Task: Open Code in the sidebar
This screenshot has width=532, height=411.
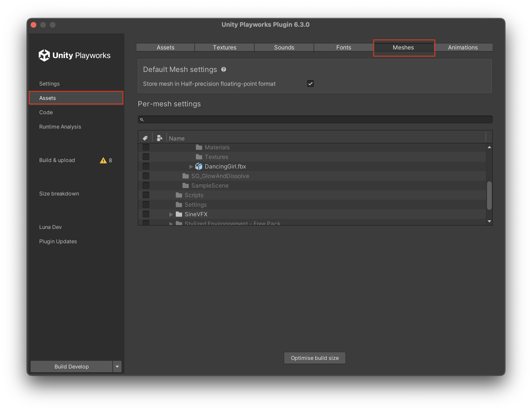Action: pos(46,112)
